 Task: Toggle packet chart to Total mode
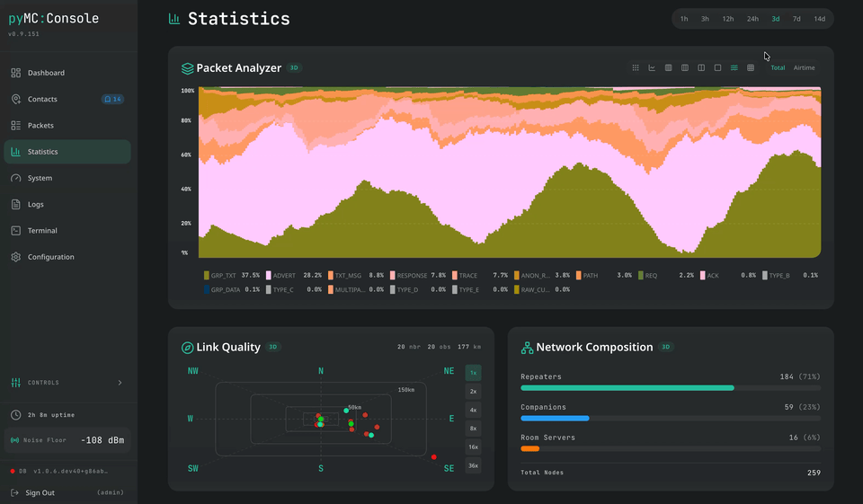(x=778, y=67)
